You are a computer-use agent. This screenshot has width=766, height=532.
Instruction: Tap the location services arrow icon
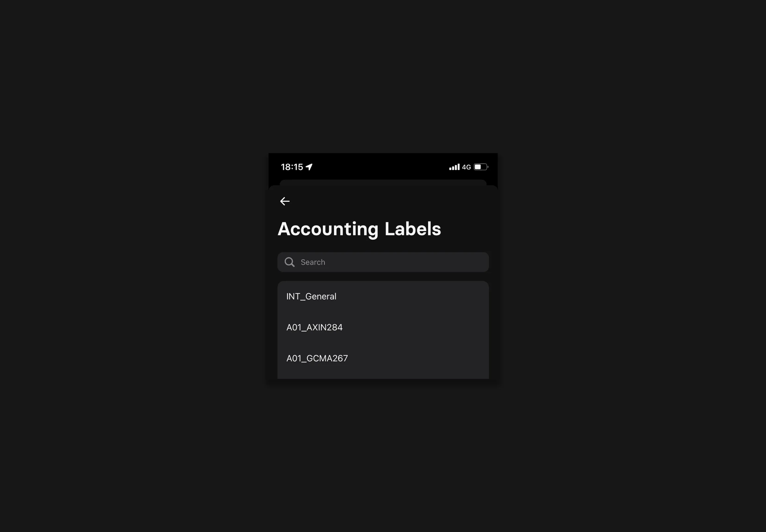[x=309, y=167]
